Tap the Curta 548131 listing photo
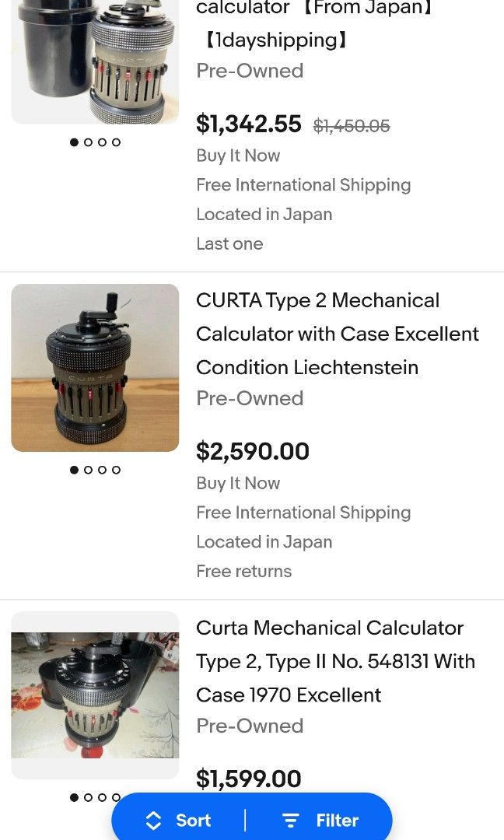504x840 pixels. [x=94, y=695]
